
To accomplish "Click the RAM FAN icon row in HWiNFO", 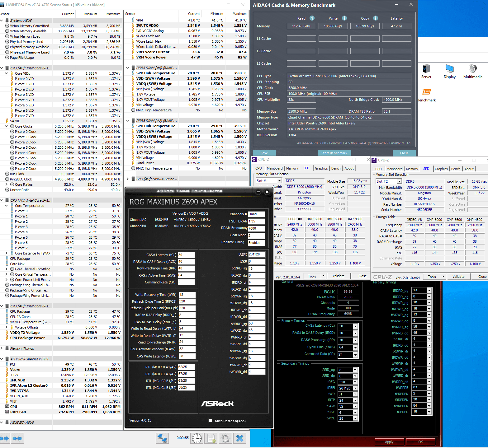I will click(x=7, y=412).
